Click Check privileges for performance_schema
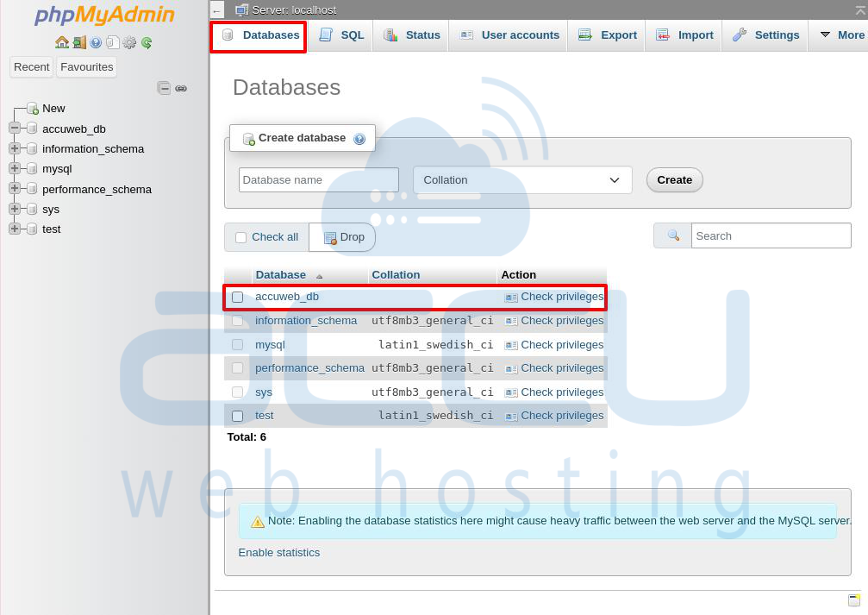The height and width of the screenshot is (615, 868). [x=562, y=368]
